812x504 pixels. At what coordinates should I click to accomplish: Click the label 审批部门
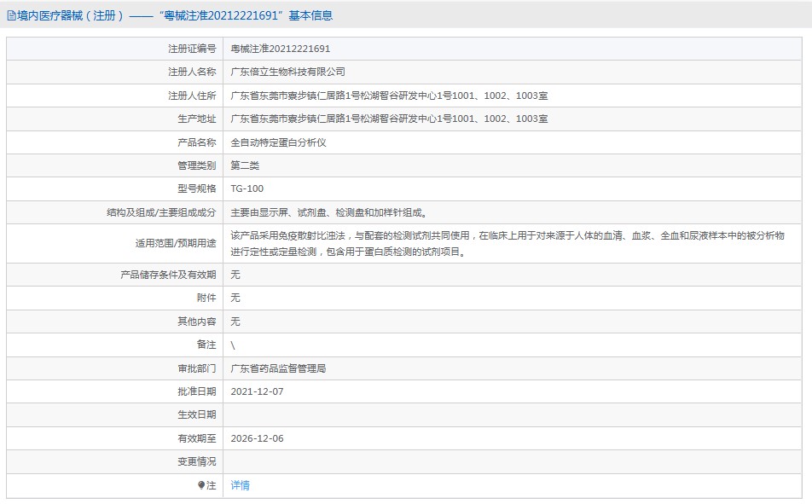[197, 368]
